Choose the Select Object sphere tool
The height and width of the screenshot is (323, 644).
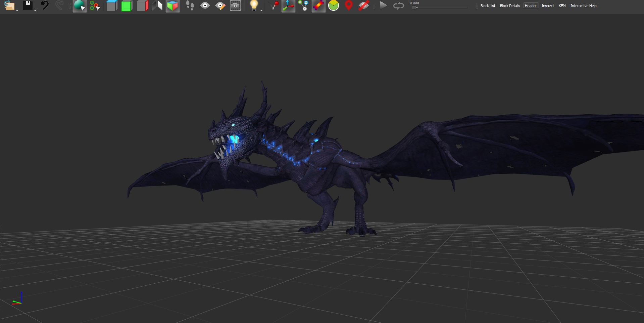tap(79, 6)
